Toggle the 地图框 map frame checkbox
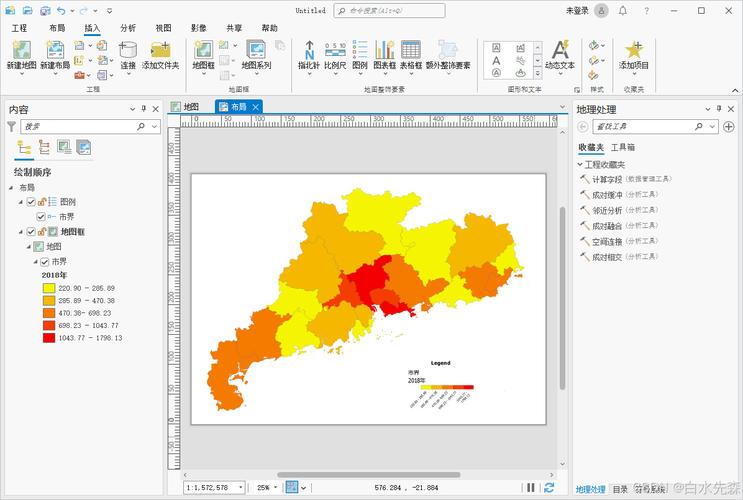 click(31, 231)
